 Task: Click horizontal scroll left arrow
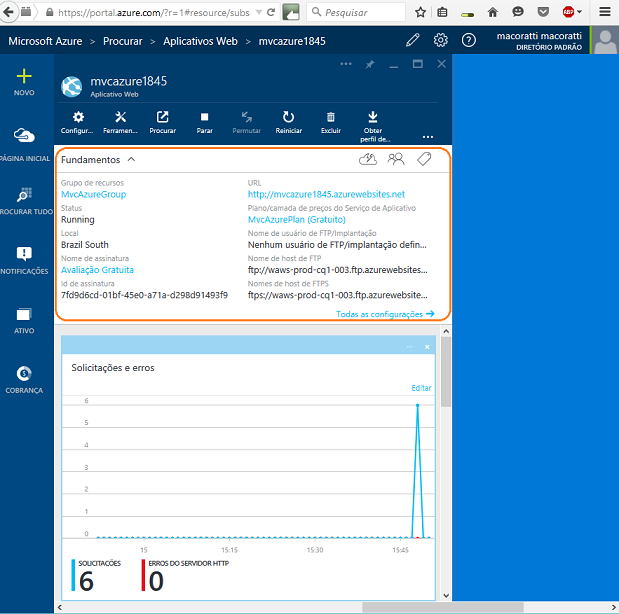click(60, 607)
